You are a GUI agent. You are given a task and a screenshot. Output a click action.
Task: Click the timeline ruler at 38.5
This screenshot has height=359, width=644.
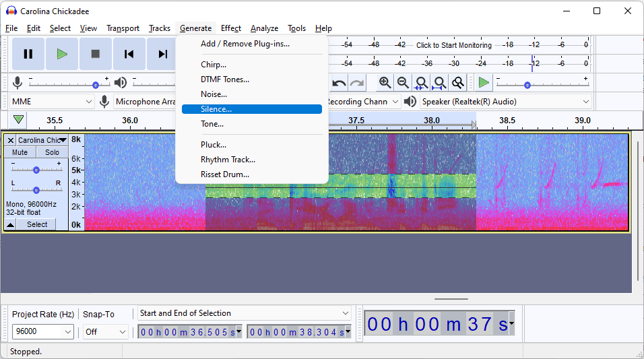click(507, 121)
